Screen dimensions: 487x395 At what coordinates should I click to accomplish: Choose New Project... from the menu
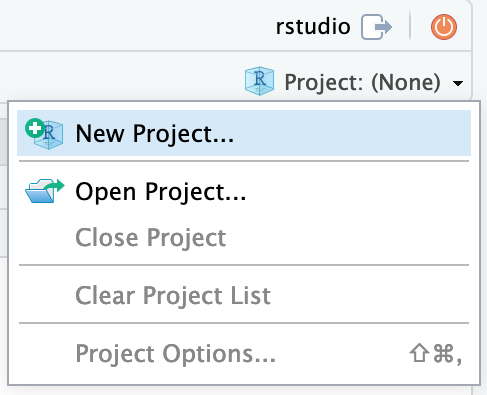pos(155,134)
